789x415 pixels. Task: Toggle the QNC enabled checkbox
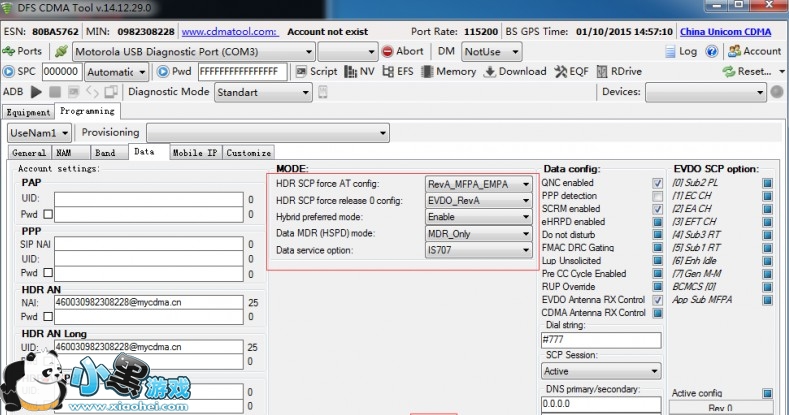click(657, 184)
